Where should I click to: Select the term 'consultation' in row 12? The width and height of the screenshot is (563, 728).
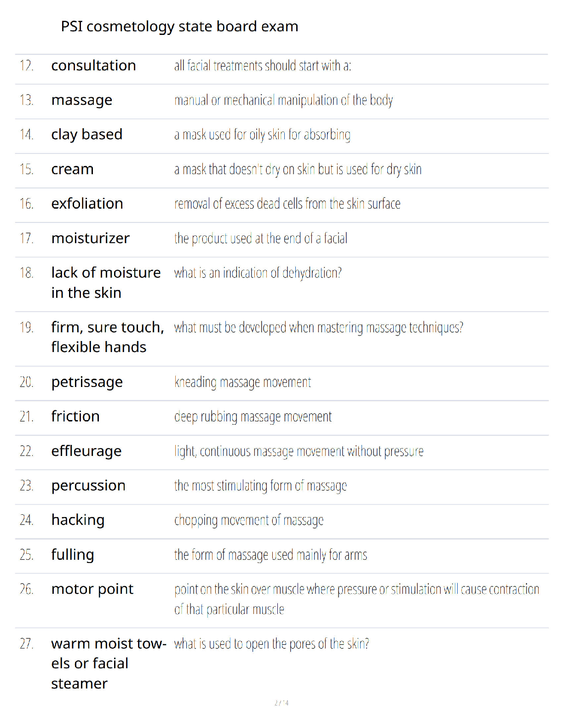point(93,65)
